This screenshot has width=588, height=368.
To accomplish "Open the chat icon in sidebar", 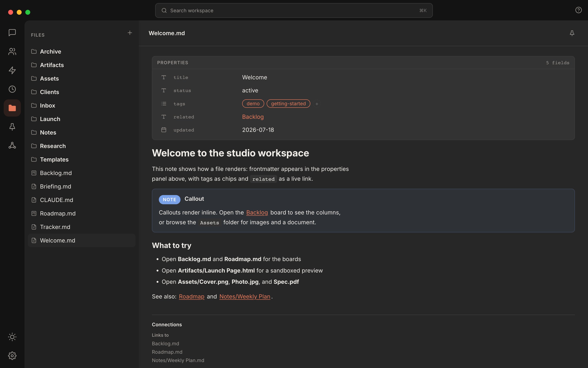I will point(12,33).
